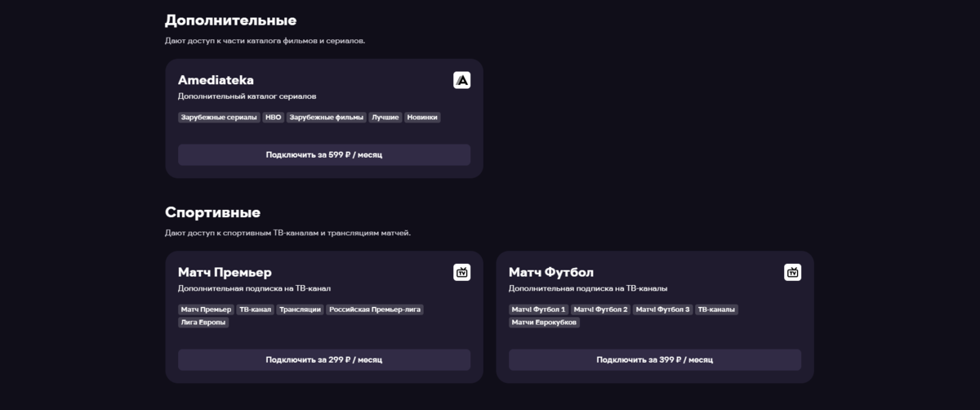This screenshot has width=980, height=410.
Task: Click the Матч! Футбол 2 tag
Action: (x=601, y=310)
